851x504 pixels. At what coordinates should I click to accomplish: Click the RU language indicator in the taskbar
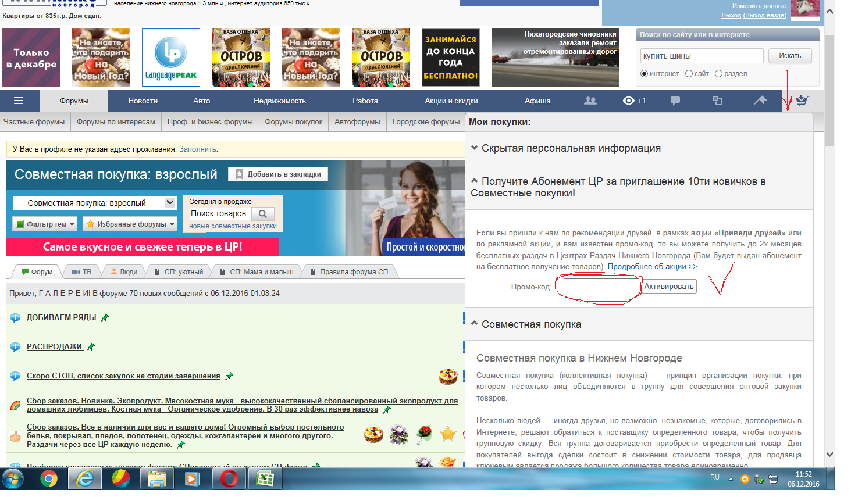pos(715,477)
